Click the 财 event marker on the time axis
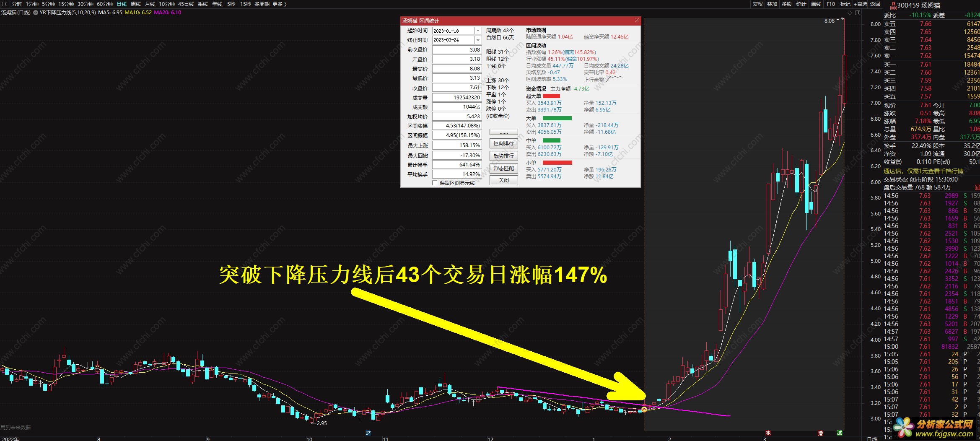 point(368,433)
